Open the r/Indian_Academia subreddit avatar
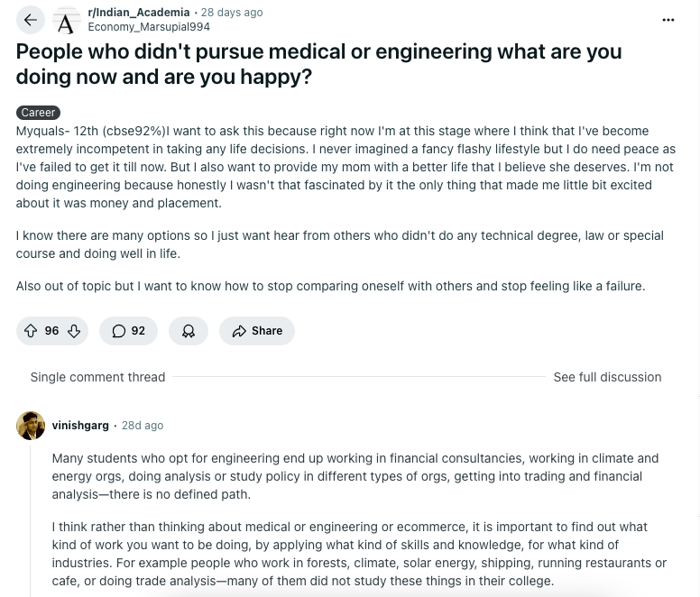 click(x=66, y=20)
